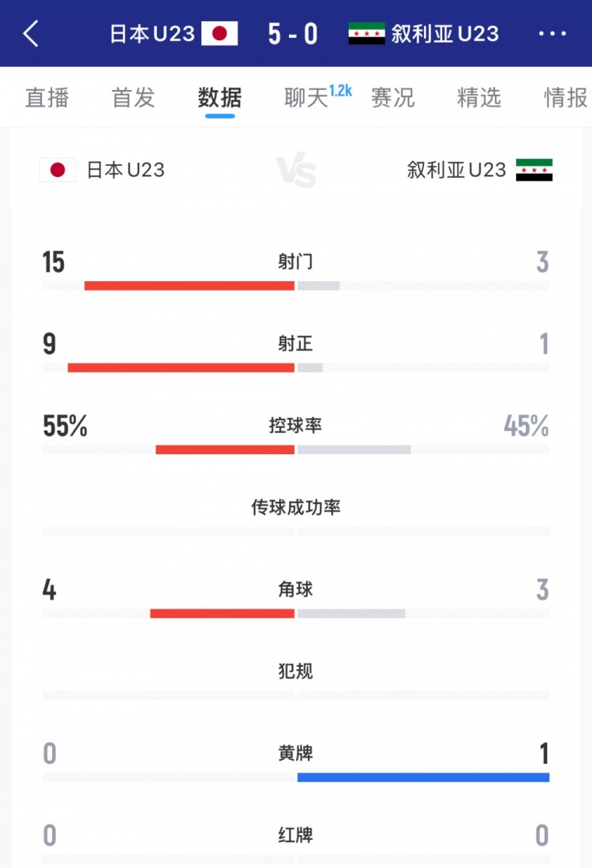Open the 精选 highlights tab
Screen dimensions: 592x868
click(x=478, y=98)
